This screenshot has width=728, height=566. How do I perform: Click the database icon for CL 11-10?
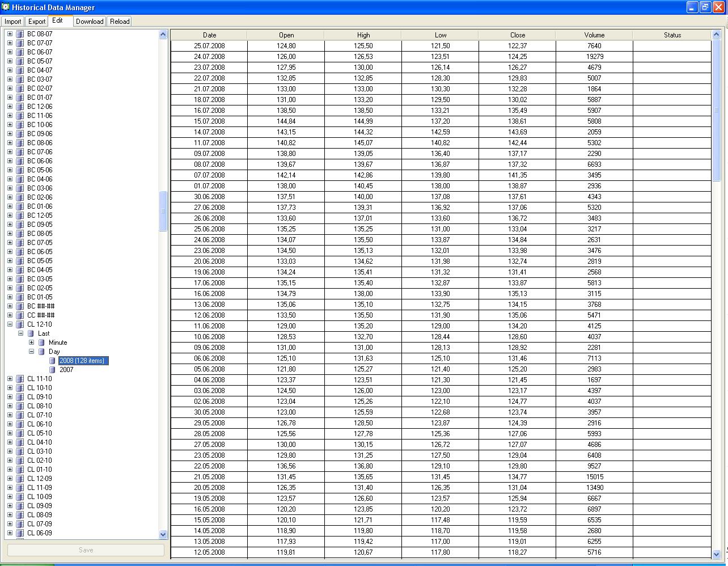click(20, 379)
